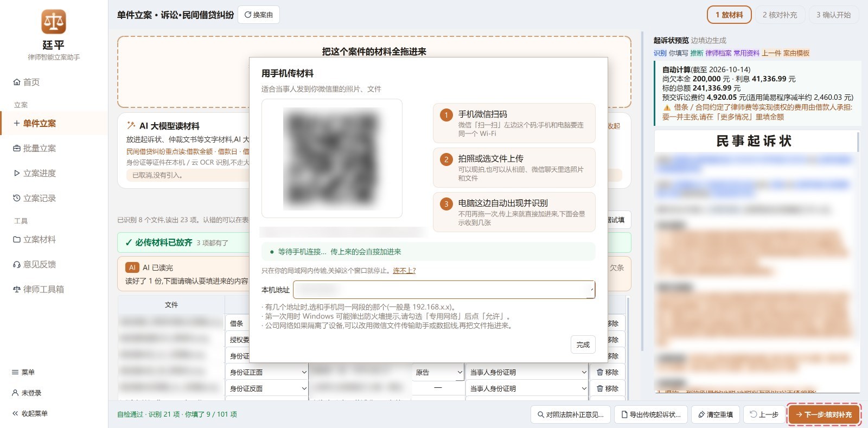The height and width of the screenshot is (428, 868).
Task: Switch to step 2 核对补充
Action: click(x=780, y=15)
